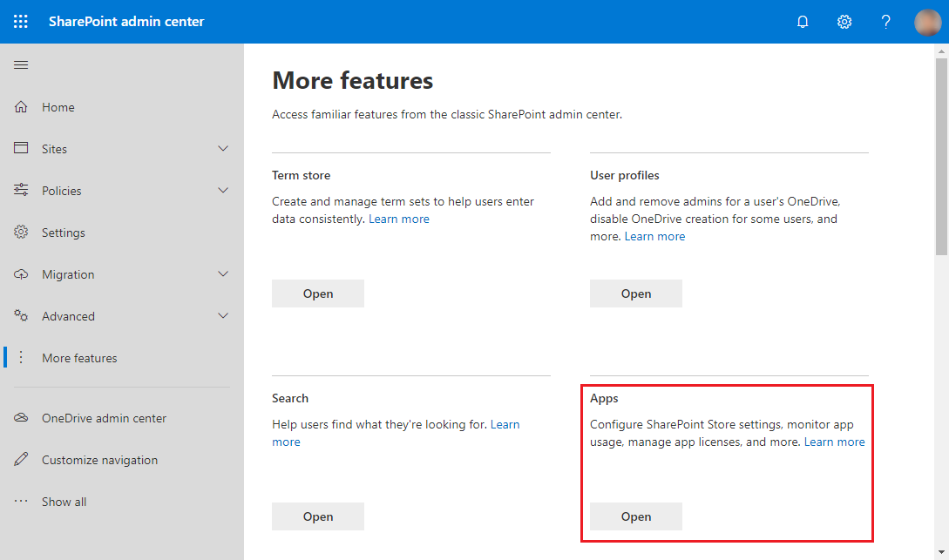The image size is (949, 560).
Task: Open the Apps feature
Action: 636,516
